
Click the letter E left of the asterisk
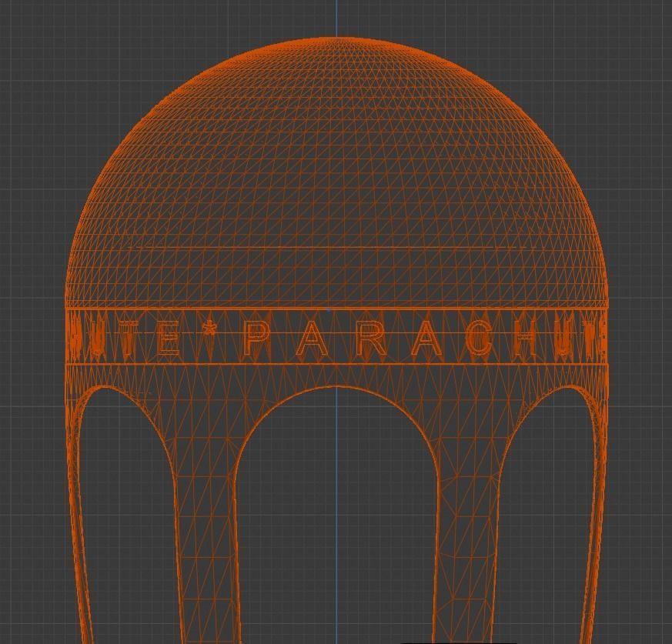pos(168,339)
